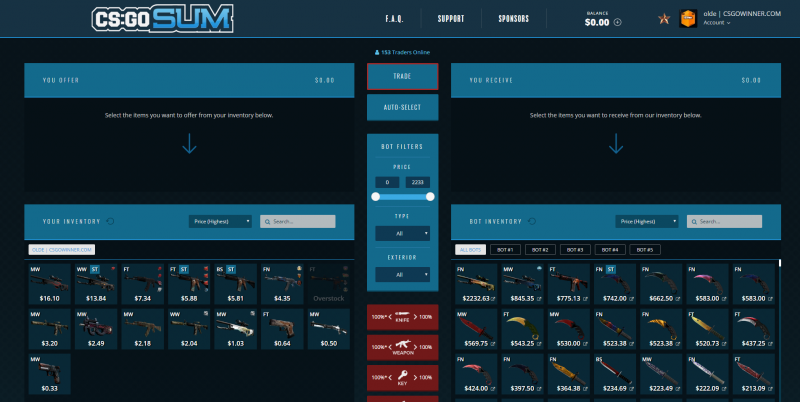Open external link on $397.50 item
The height and width of the screenshot is (402, 800).
click(539, 389)
